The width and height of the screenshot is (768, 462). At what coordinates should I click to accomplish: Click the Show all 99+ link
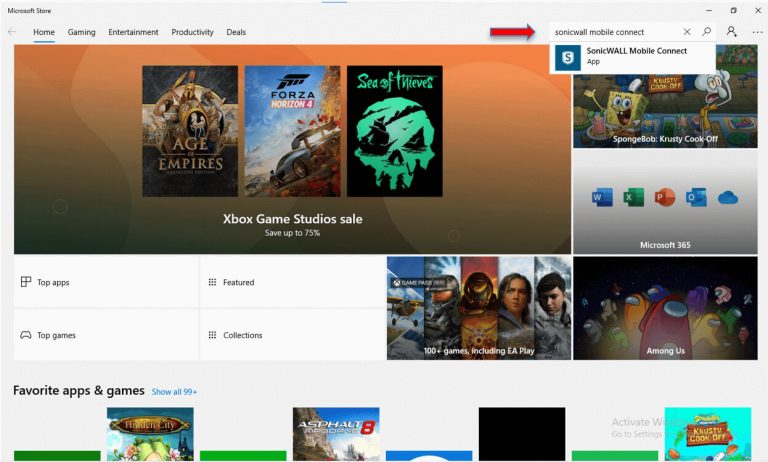tap(174, 392)
